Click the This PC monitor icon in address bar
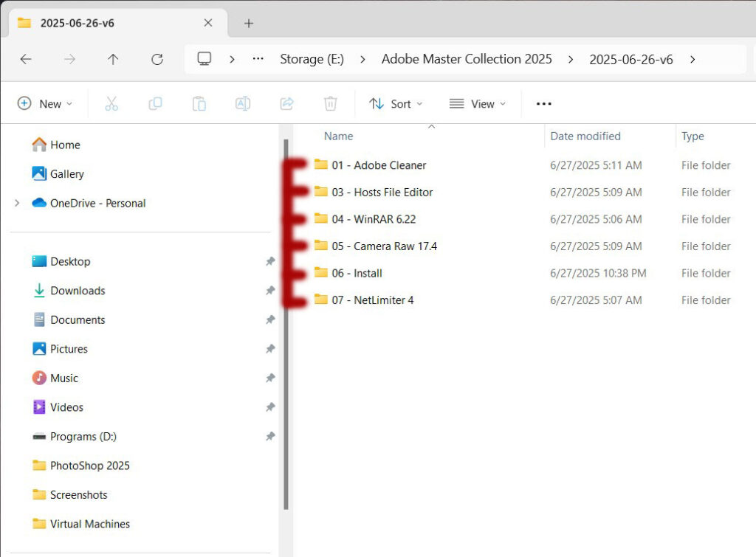756x557 pixels. (205, 59)
